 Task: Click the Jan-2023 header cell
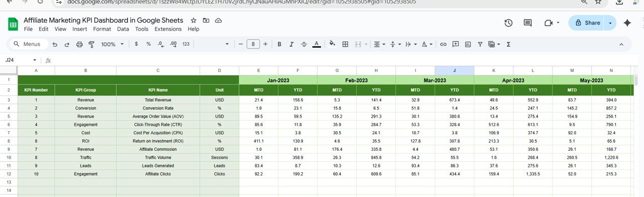pos(278,80)
